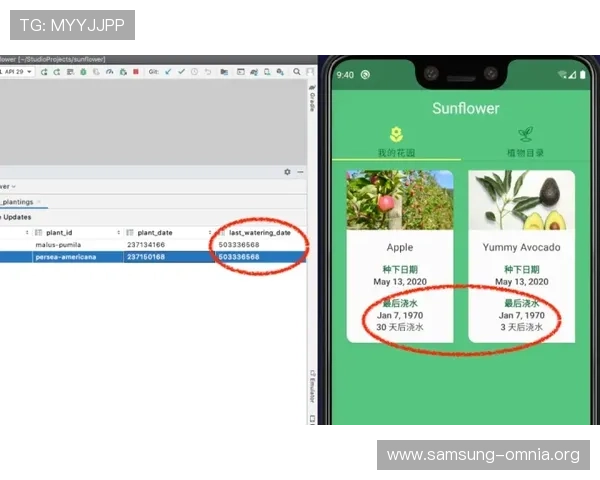Click the Git update project arrow
600x480 pixels.
point(168,72)
